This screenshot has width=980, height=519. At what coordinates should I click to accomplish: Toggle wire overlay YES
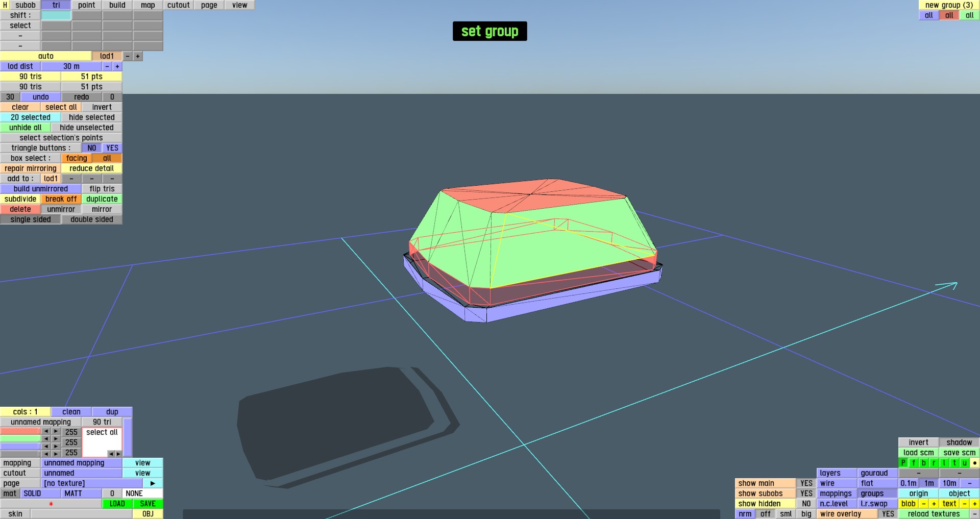pyautogui.click(x=888, y=514)
